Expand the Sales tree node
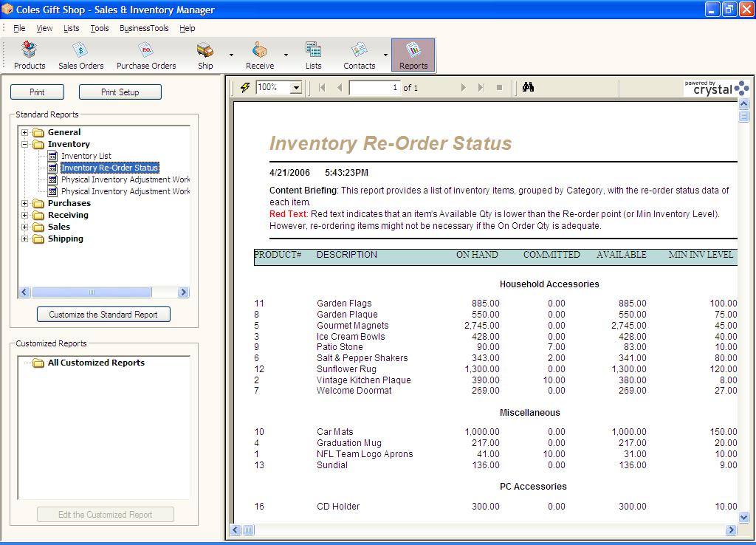Viewport: 756px width, 545px height. coord(24,227)
